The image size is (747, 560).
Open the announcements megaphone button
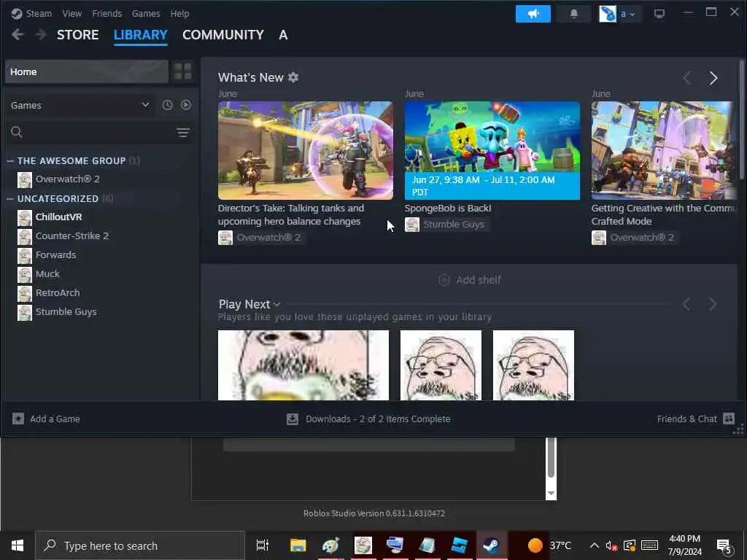coord(533,14)
